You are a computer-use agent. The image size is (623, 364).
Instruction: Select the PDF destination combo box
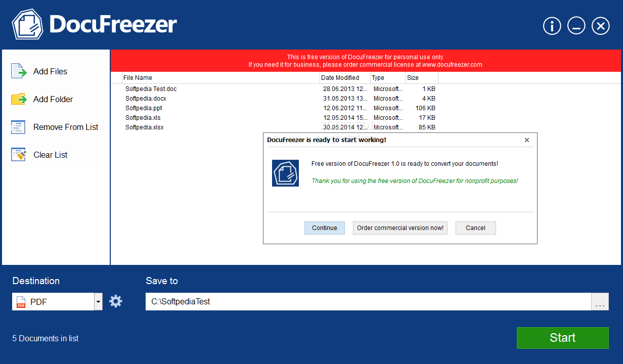pos(57,302)
